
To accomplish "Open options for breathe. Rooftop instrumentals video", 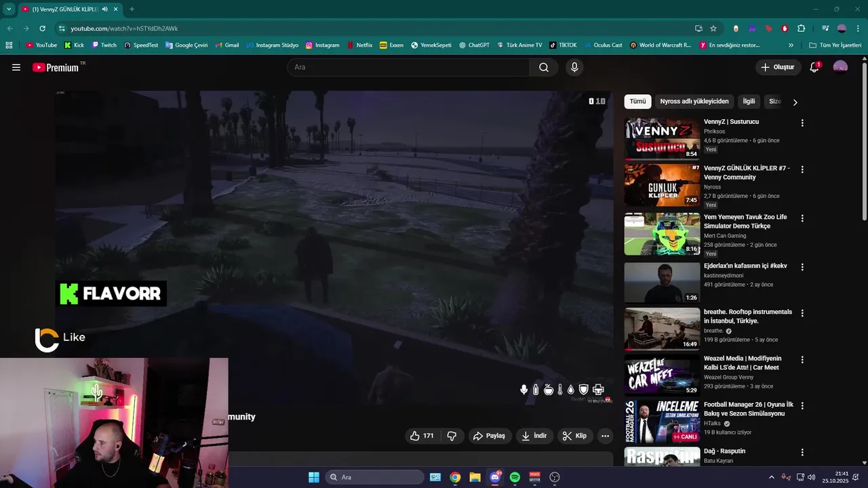I will click(802, 313).
